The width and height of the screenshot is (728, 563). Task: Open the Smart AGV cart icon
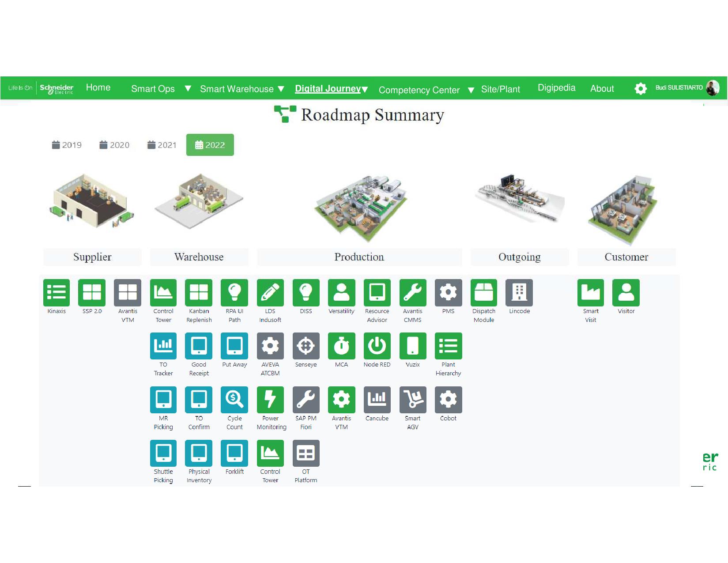click(x=412, y=400)
